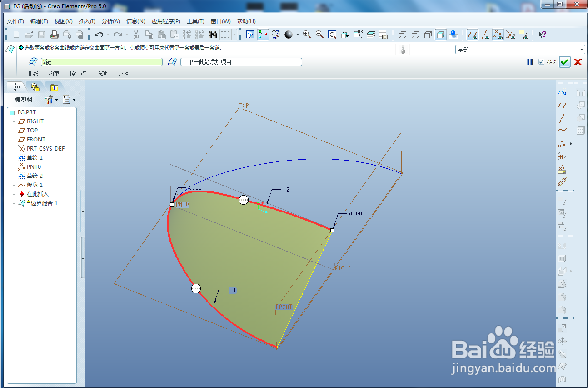This screenshot has width=588, height=388.
Task: Click the Zoom Out magnifier
Action: pyautogui.click(x=319, y=35)
